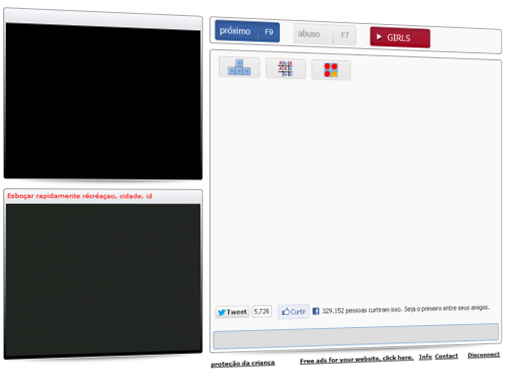Click the play arrow on GIRLS button
This screenshot has height=375, width=507.
(379, 37)
